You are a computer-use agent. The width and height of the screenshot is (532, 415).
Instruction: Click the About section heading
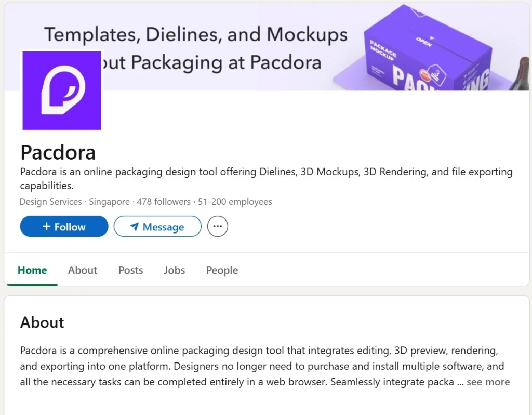click(42, 322)
